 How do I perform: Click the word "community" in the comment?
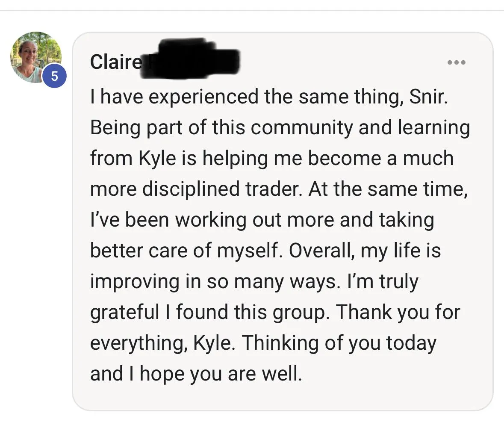[302, 127]
